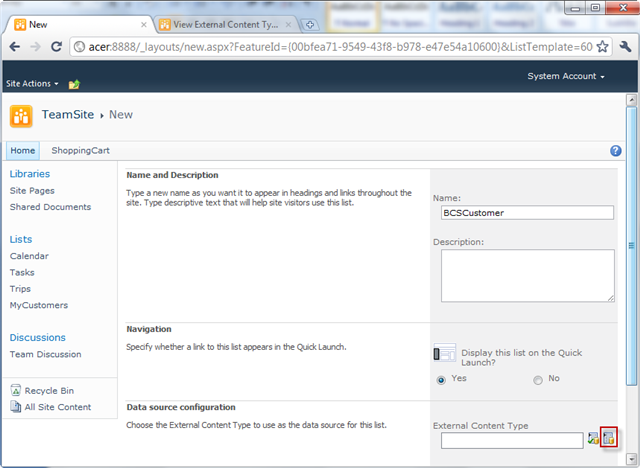Open SharePoint help question mark icon
The width and height of the screenshot is (640, 468).
point(616,151)
